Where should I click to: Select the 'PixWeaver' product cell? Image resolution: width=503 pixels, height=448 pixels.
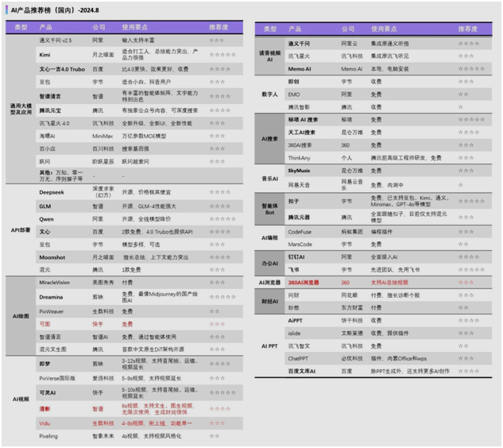point(52,311)
